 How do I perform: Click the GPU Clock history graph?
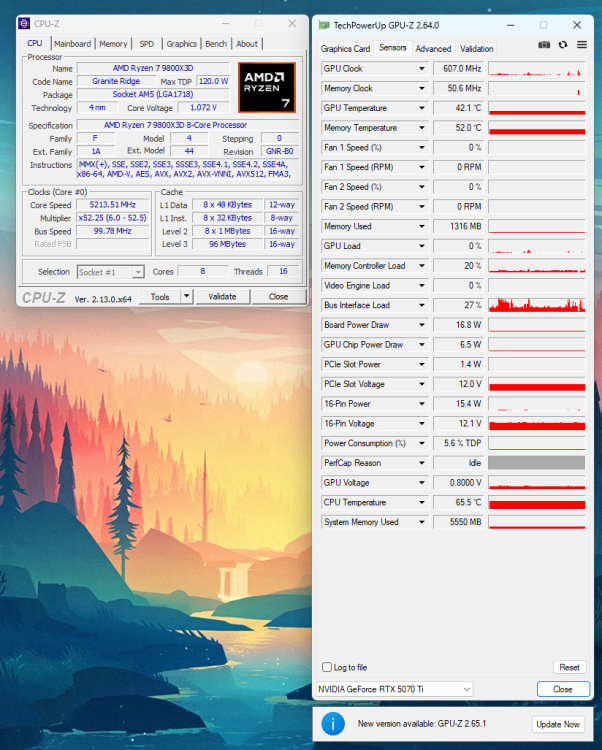pyautogui.click(x=536, y=69)
